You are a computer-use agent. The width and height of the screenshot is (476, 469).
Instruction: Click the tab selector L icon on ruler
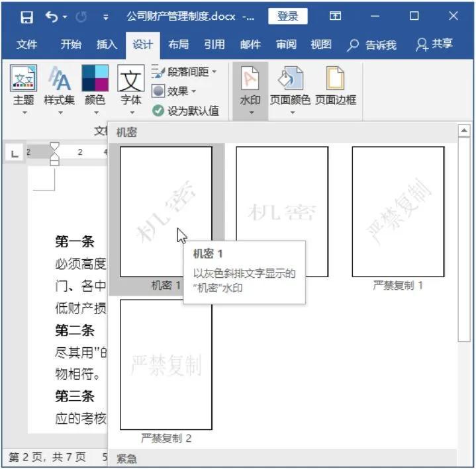pos(15,153)
